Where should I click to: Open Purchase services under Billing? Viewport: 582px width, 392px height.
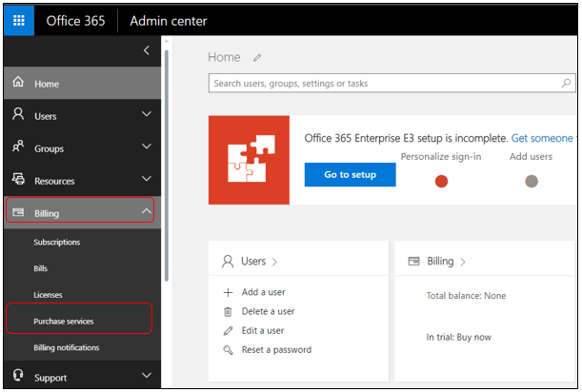tap(64, 322)
